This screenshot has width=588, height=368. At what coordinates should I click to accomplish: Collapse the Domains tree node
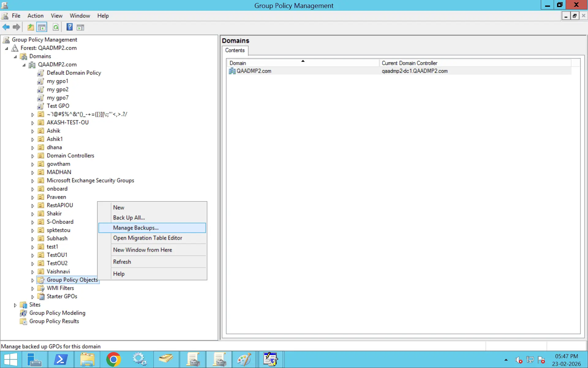(x=15, y=56)
